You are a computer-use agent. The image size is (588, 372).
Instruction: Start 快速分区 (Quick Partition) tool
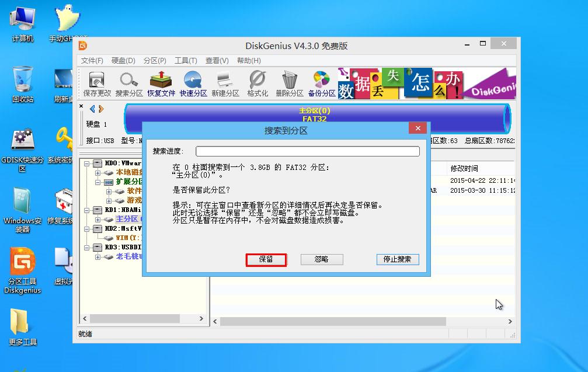tap(193, 82)
